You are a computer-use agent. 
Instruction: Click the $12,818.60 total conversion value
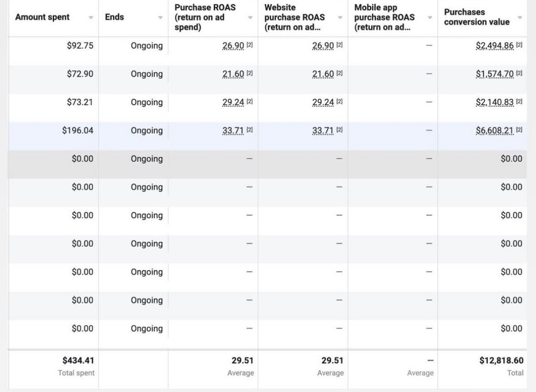click(501, 361)
